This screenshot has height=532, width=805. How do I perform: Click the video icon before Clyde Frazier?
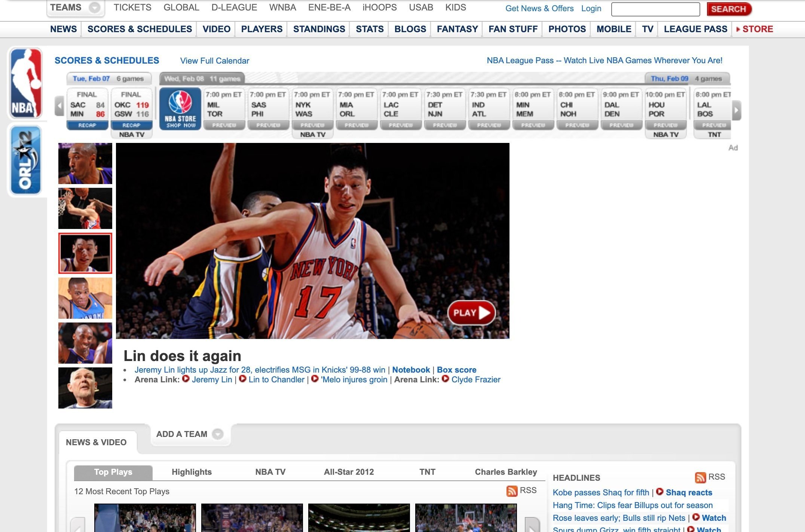click(445, 379)
